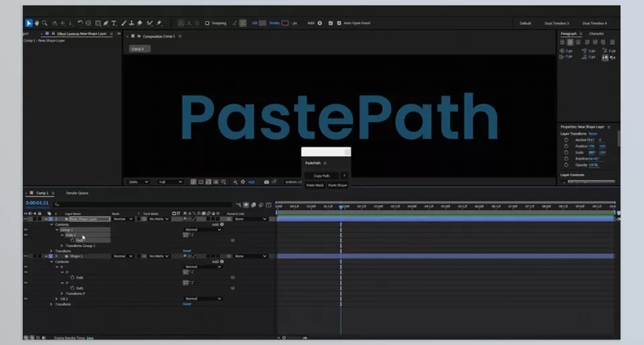Toggle visibility eye of New Shape Layer
The height and width of the screenshot is (345, 644).
26,219
